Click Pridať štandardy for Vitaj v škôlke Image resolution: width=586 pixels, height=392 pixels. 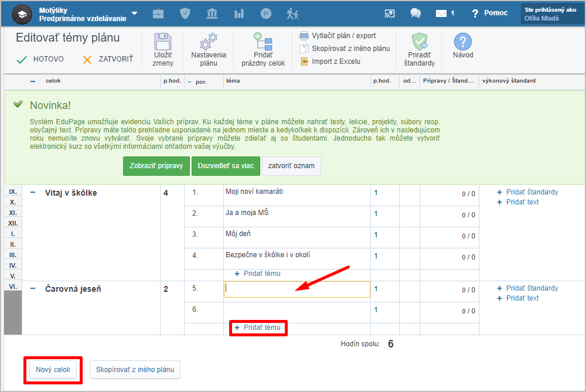528,192
